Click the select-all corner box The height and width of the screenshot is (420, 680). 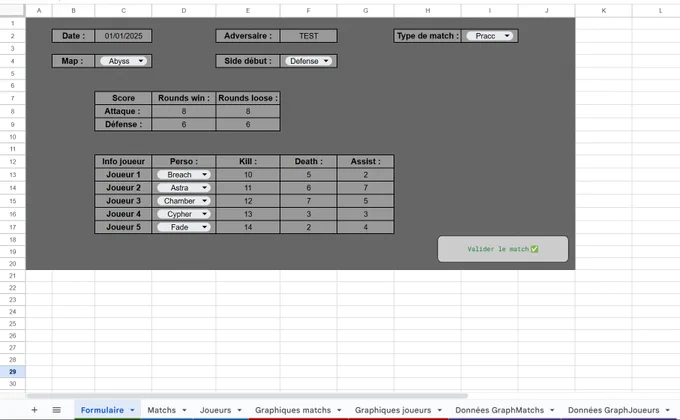13,10
